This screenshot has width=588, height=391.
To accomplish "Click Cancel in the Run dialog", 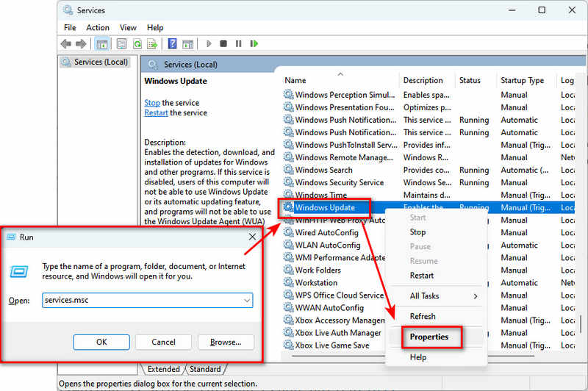I will [163, 342].
